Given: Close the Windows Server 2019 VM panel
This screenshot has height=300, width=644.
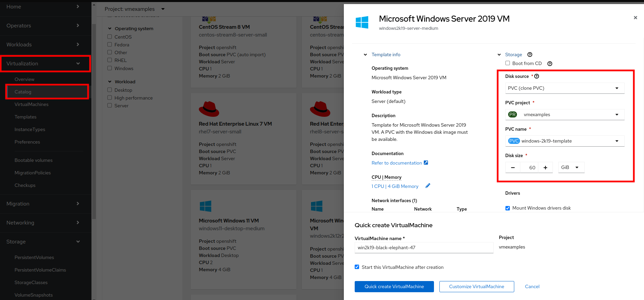Looking at the screenshot, I should click(x=636, y=18).
